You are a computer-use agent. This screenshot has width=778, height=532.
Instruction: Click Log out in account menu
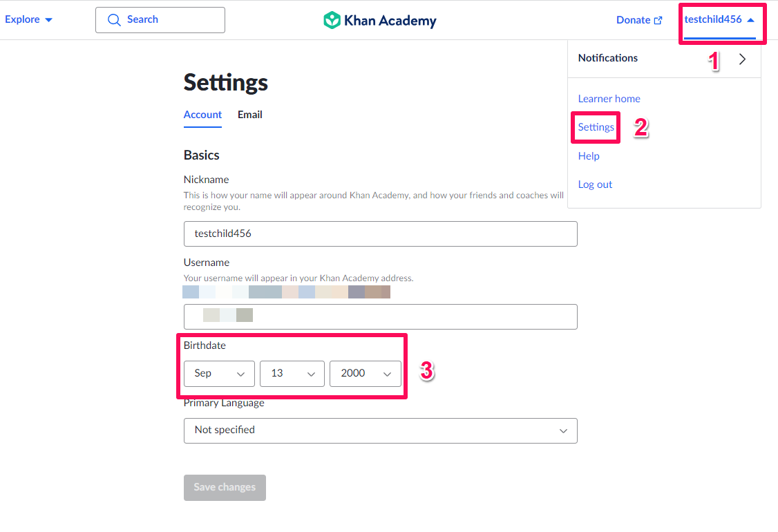click(595, 184)
